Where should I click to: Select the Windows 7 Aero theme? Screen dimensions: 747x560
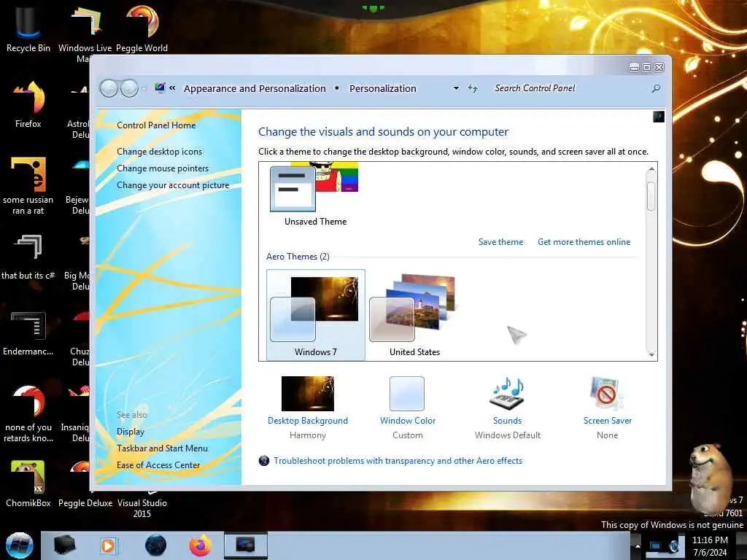[x=315, y=315]
